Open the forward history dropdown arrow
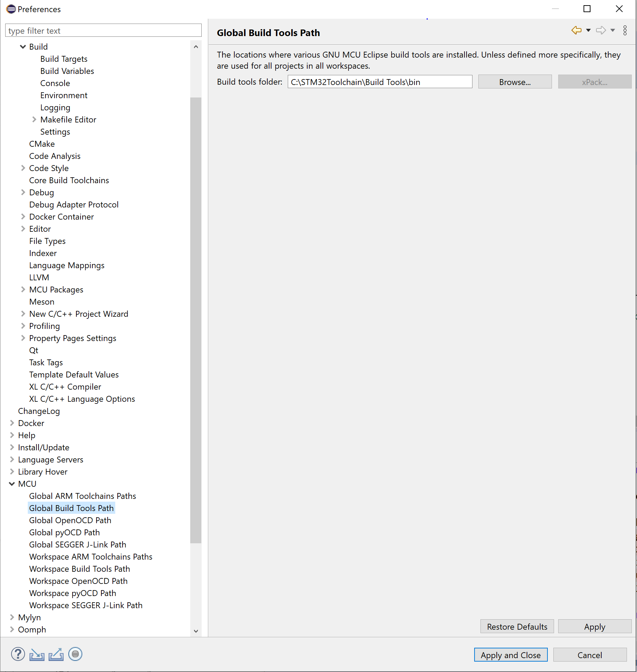The image size is (637, 672). pos(613,30)
